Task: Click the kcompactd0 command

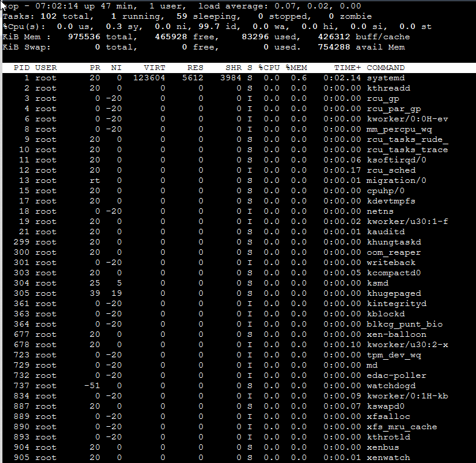Action: 394,273
